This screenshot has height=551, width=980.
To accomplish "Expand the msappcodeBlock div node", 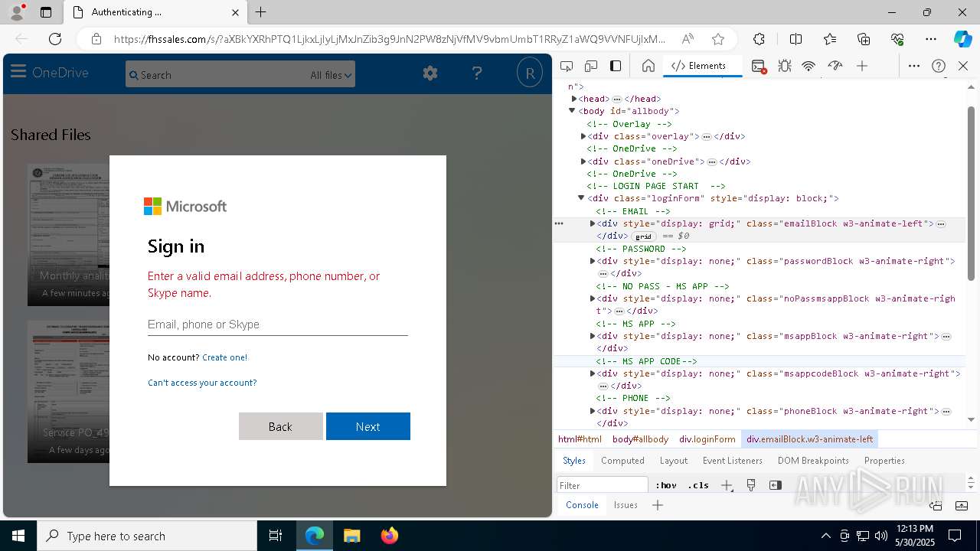I will click(593, 373).
